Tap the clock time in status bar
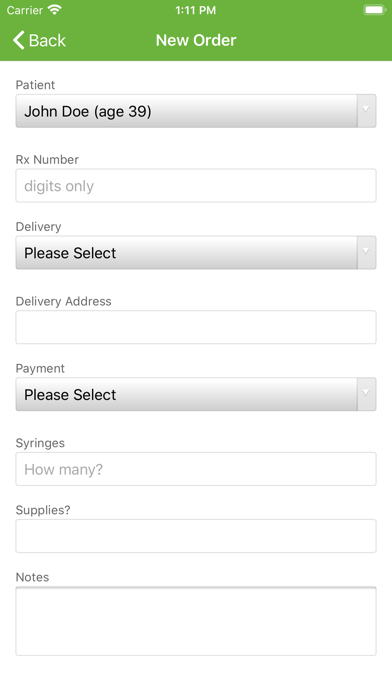Viewport: 392px width, 696px height. point(196,10)
